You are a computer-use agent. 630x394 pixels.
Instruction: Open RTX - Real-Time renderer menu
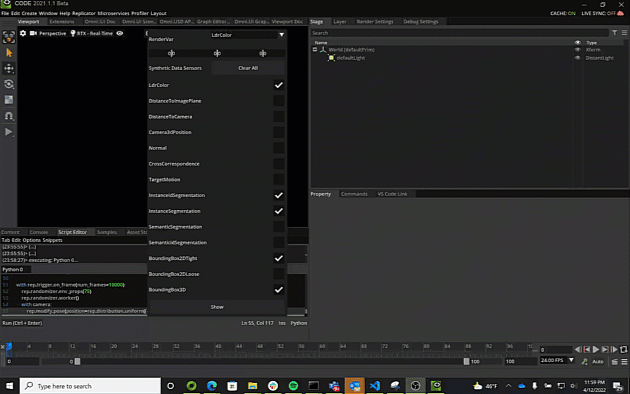(92, 33)
